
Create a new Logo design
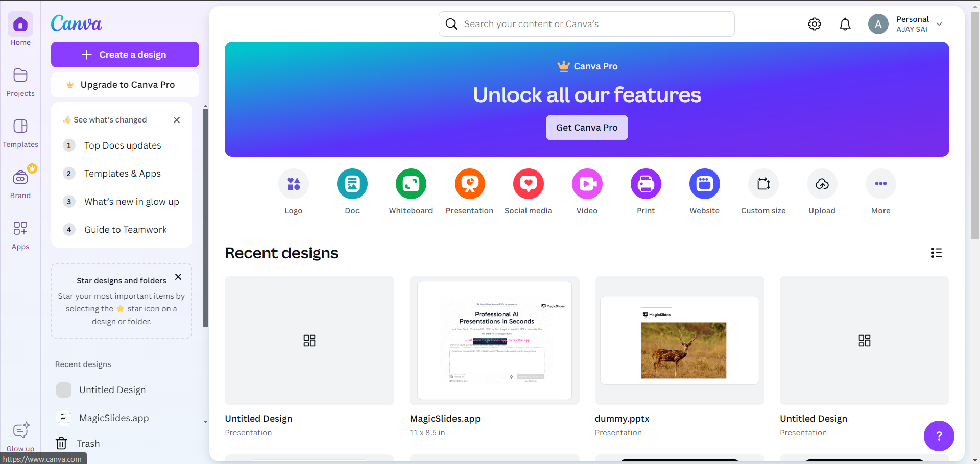click(294, 184)
